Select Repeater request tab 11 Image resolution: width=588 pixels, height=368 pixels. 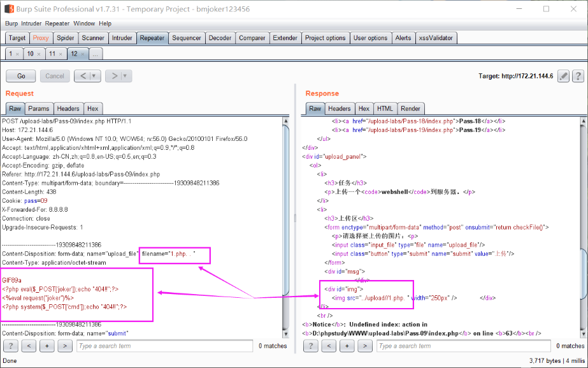click(x=52, y=54)
